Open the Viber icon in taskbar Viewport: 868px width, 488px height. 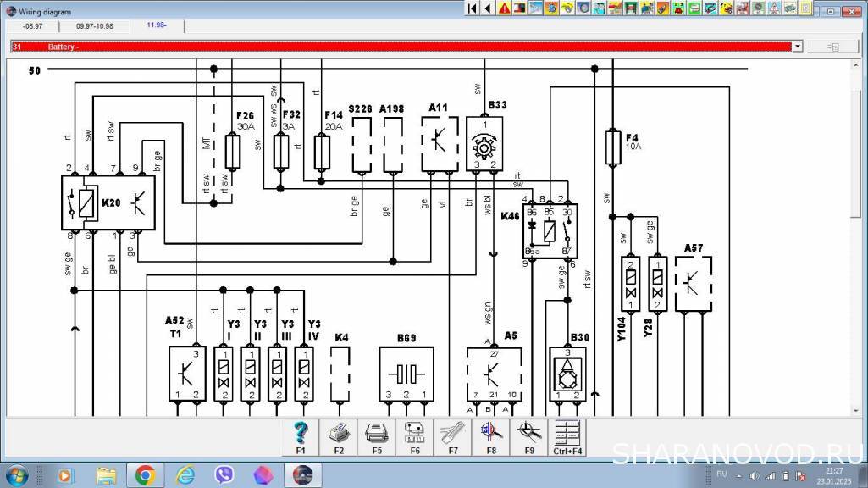224,474
